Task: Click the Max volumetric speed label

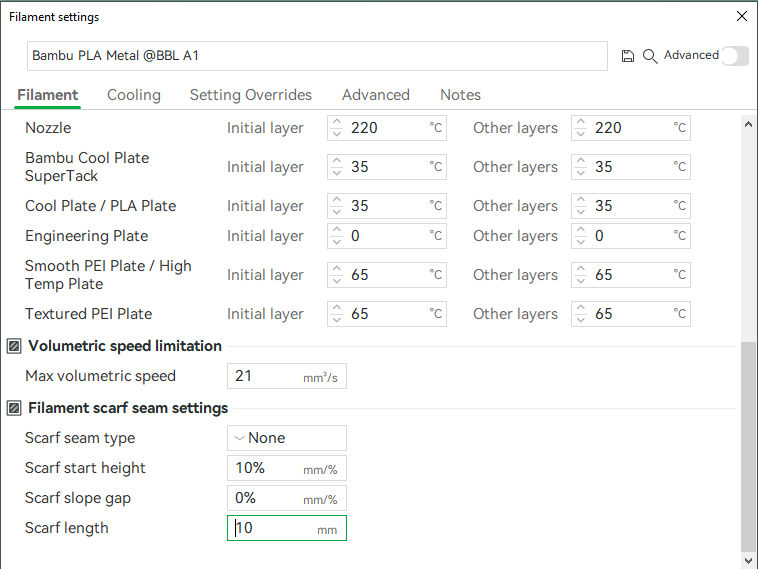Action: pyautogui.click(x=100, y=376)
